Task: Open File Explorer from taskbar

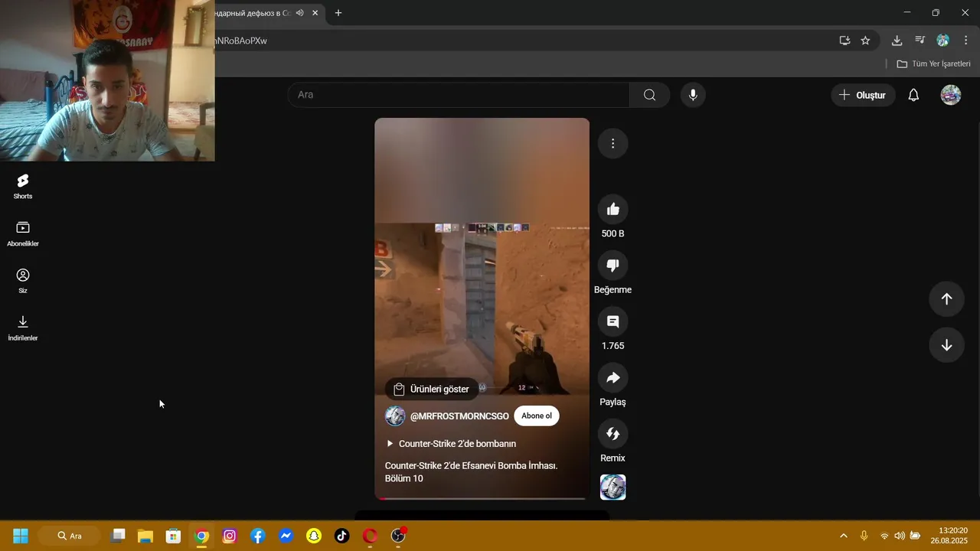Action: [145, 536]
